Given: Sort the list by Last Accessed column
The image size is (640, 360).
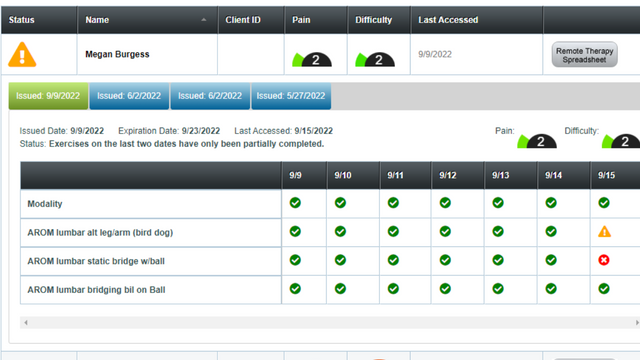Looking at the screenshot, I should 448,20.
